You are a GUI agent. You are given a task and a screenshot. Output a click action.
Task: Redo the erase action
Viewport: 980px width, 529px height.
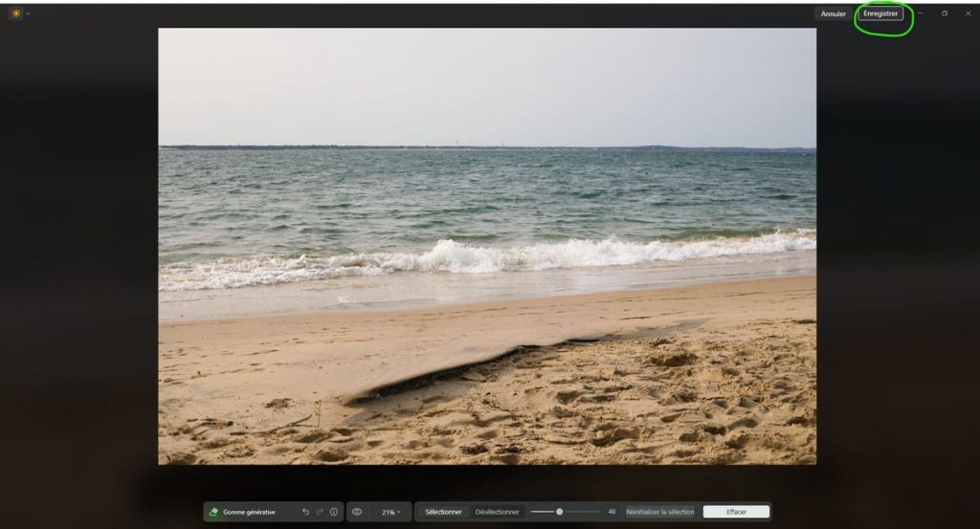click(320, 512)
